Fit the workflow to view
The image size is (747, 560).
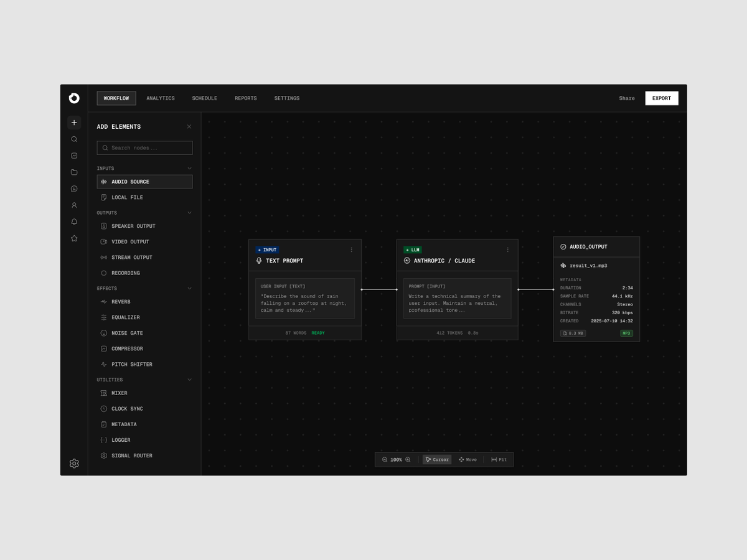499,460
